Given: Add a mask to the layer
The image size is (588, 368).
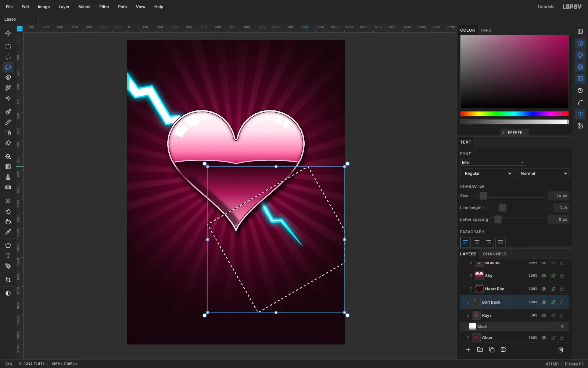Looking at the screenshot, I should (503, 350).
